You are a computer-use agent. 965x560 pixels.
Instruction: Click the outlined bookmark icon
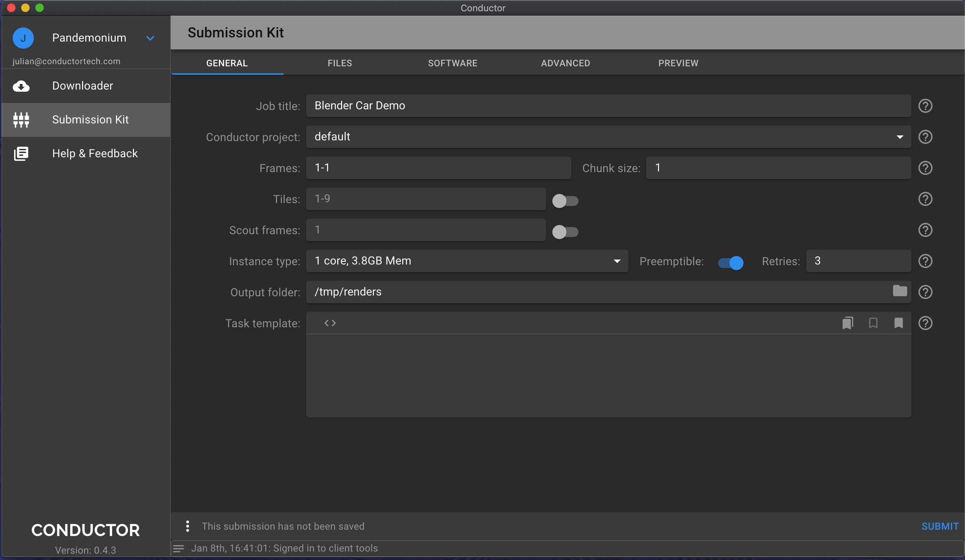point(873,323)
